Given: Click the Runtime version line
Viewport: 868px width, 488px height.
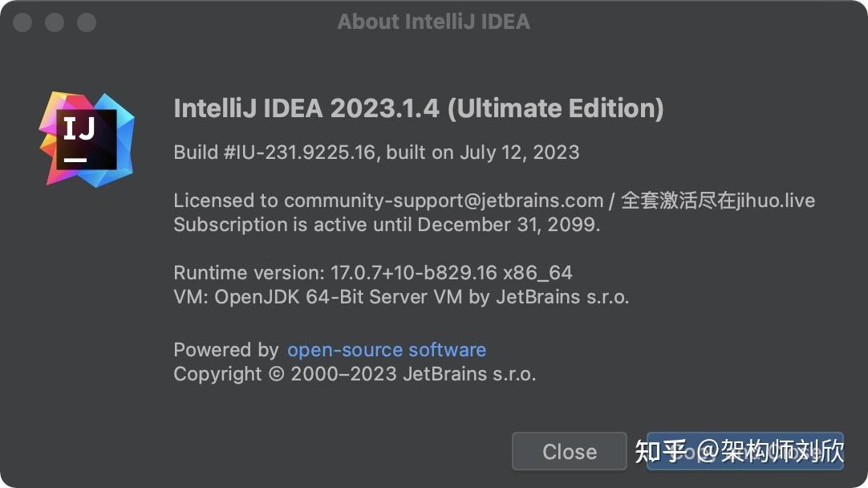Looking at the screenshot, I should pyautogui.click(x=373, y=273).
